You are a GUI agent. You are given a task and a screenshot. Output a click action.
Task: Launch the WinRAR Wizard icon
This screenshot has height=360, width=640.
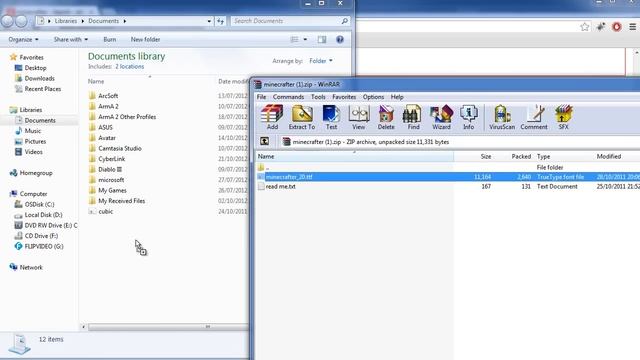[x=441, y=117]
